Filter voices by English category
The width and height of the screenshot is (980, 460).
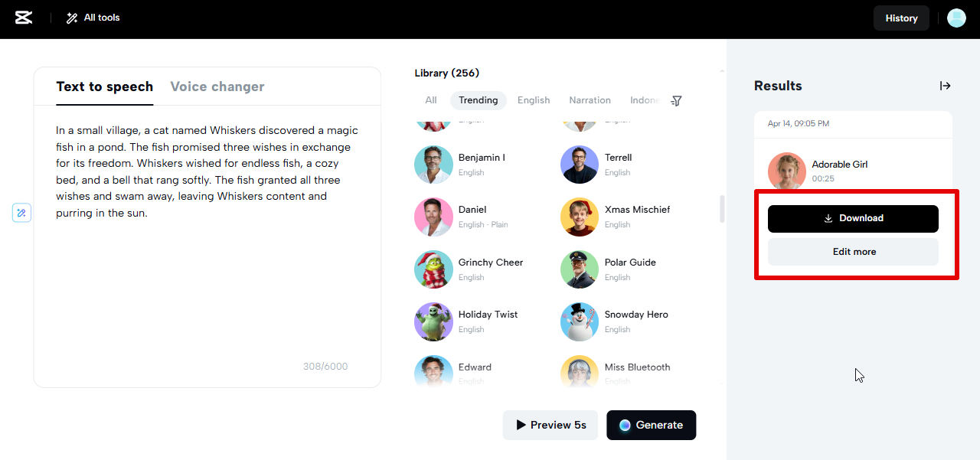coord(534,100)
